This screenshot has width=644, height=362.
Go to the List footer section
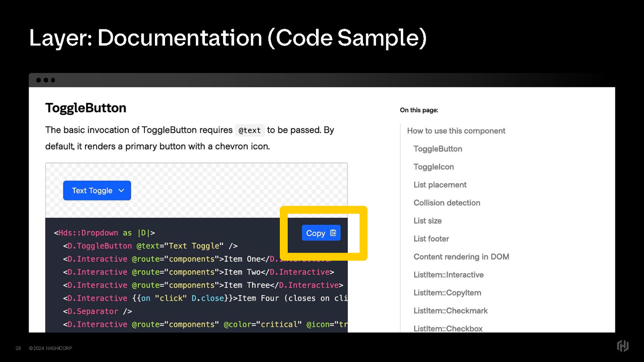click(x=431, y=239)
